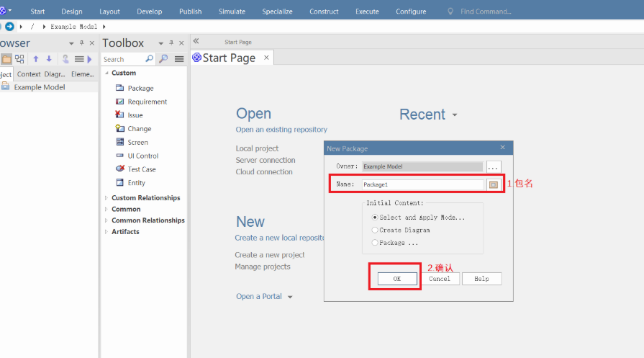Image resolution: width=644 pixels, height=358 pixels.
Task: Open the Find Toolbox Item icon
Action: point(163,59)
